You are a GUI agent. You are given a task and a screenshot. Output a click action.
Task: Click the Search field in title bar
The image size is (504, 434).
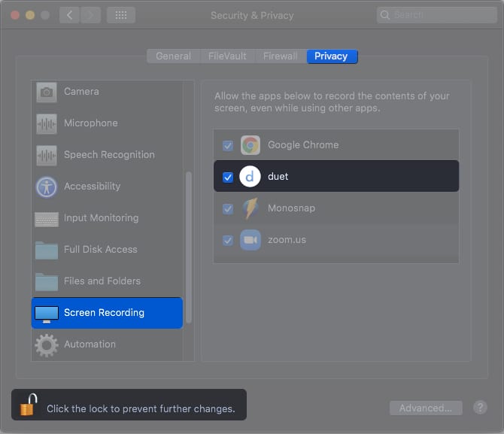[437, 15]
